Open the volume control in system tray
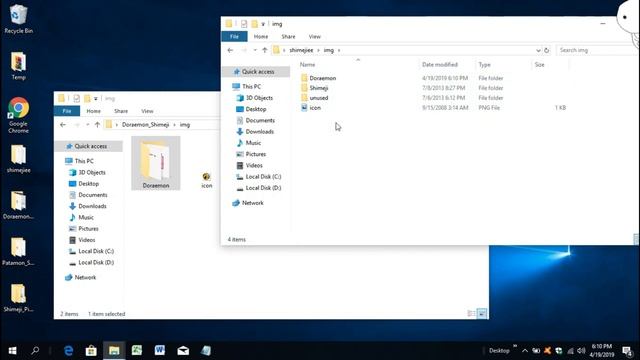 581,351
